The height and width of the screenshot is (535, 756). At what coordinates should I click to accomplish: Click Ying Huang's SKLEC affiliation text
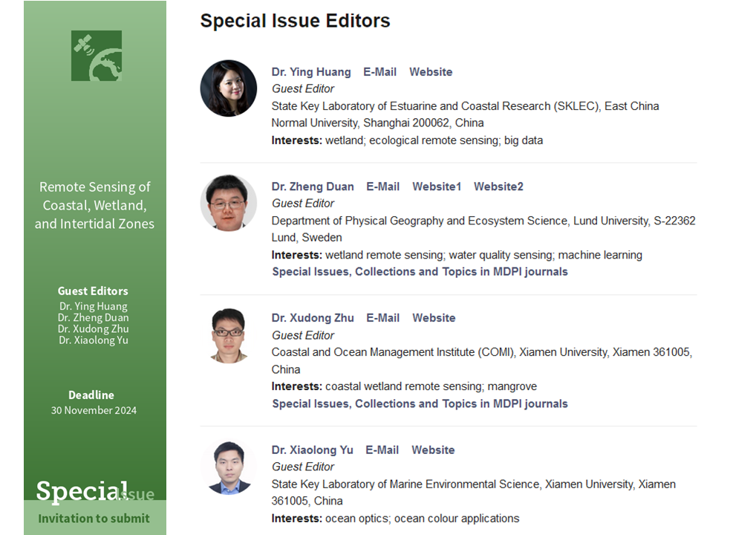(466, 114)
